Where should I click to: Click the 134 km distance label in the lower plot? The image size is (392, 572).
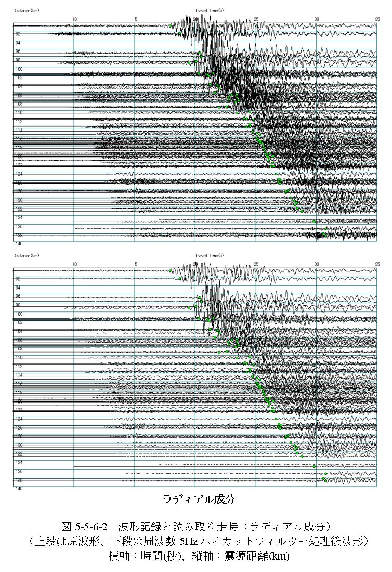point(19,462)
